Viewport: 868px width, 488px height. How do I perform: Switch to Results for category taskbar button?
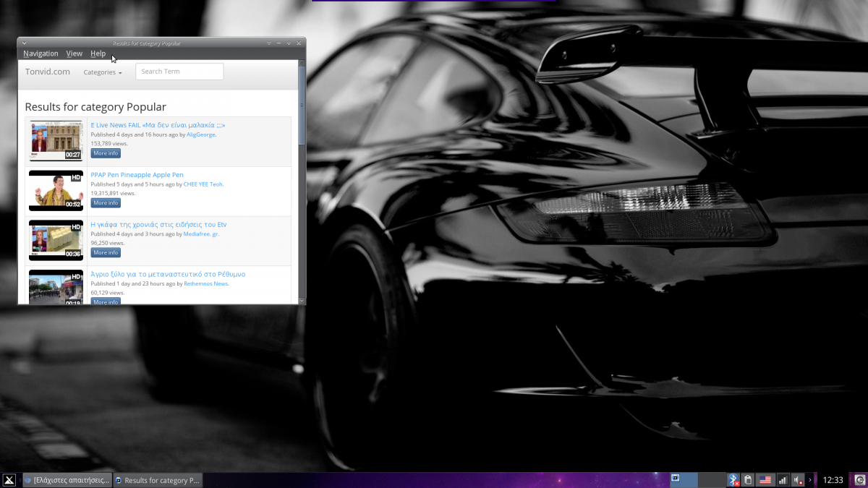coord(158,480)
